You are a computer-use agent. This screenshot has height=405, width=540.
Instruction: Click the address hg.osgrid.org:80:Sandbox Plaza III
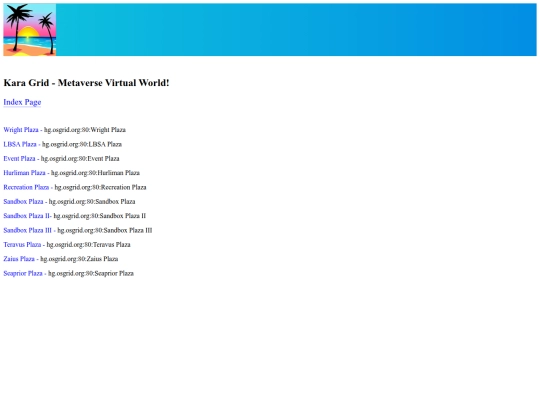coord(105,230)
